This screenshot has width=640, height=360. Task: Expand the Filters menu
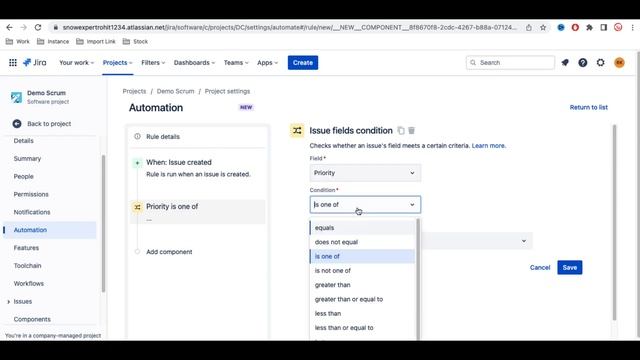[x=153, y=62]
